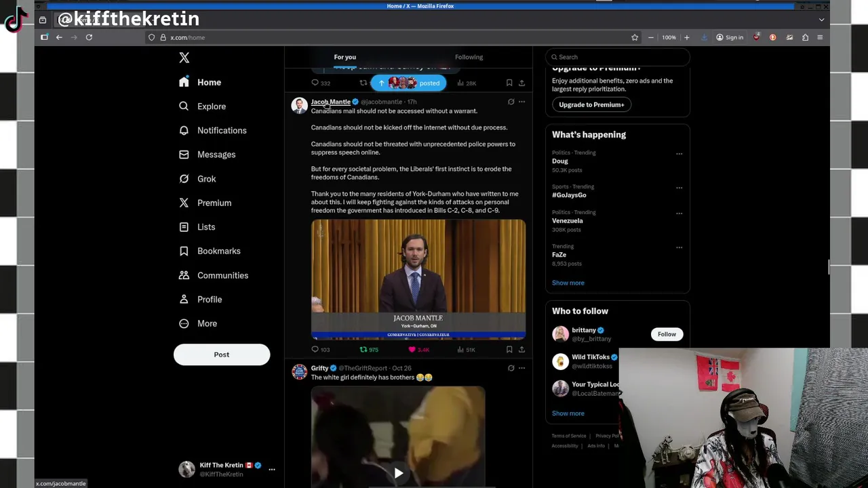Click Grifty's avatar

tap(299, 372)
